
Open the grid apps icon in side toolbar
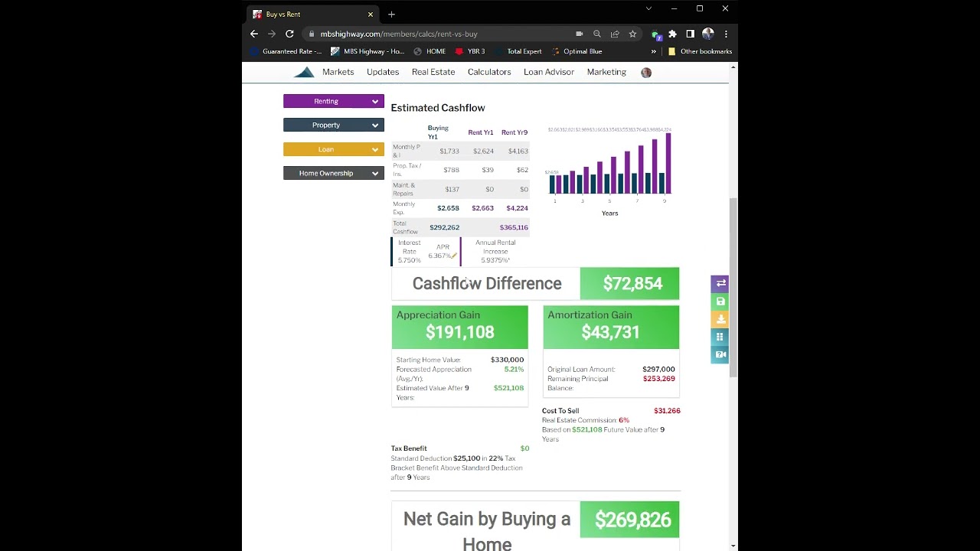point(720,337)
